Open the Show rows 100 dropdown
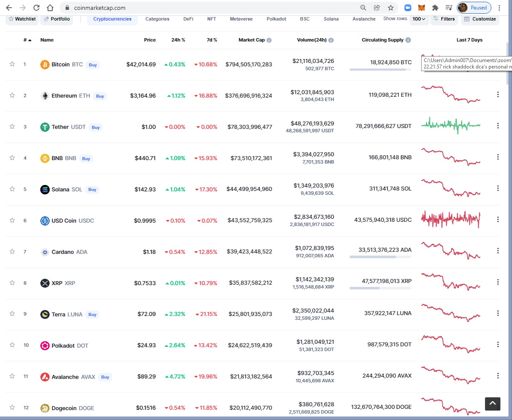 tap(419, 19)
